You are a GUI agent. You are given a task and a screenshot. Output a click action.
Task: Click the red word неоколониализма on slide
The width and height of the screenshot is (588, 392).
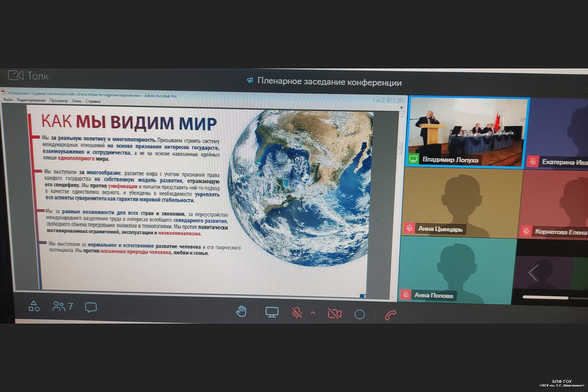(x=179, y=233)
